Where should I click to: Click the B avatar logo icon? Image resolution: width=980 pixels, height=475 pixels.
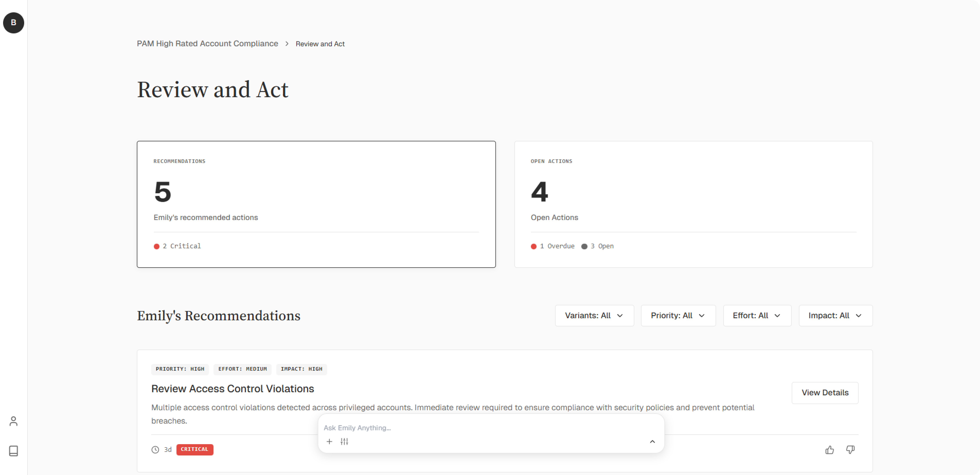14,23
